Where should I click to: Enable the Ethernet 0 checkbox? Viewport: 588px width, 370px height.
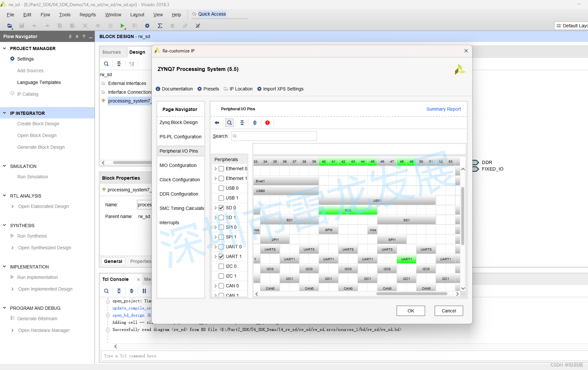(x=221, y=169)
